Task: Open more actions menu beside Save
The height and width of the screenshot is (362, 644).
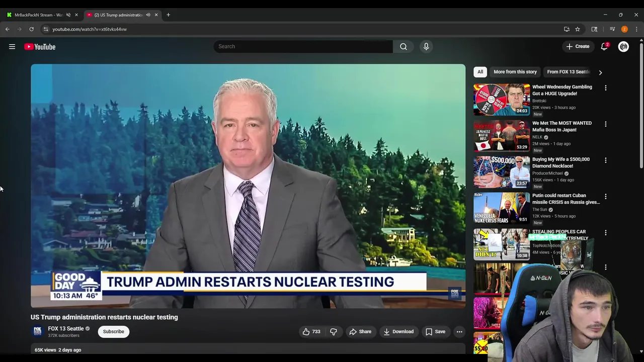Action: (459, 332)
